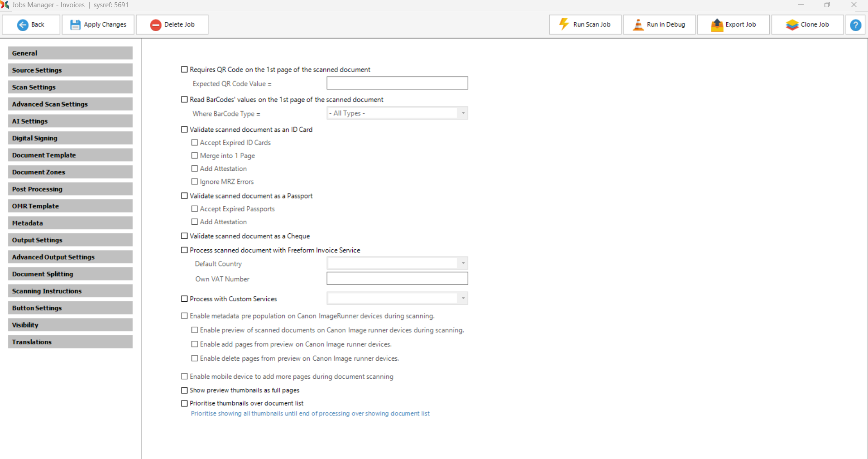Image resolution: width=868 pixels, height=459 pixels.
Task: Open the Custom Services dropdown
Action: pyautogui.click(x=397, y=298)
